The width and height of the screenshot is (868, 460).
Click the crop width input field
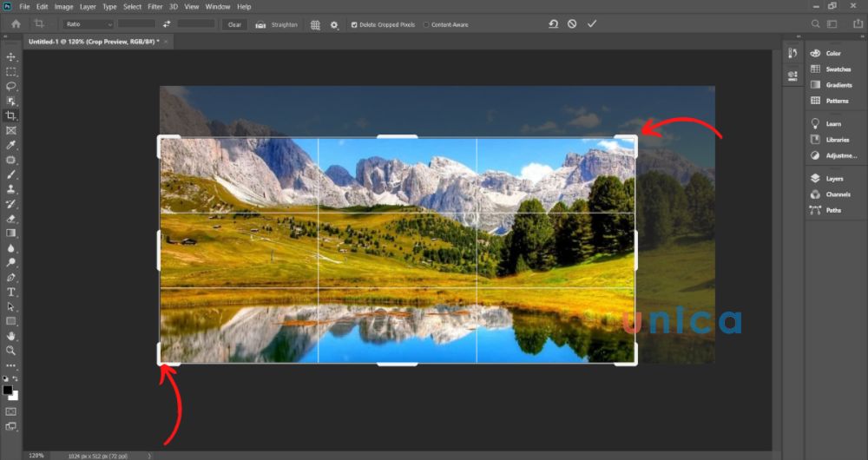tap(137, 24)
